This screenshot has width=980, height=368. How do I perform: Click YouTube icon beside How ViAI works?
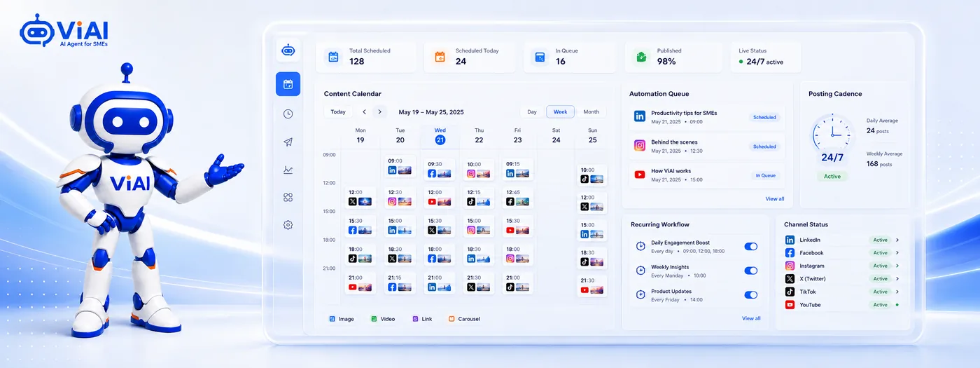[639, 175]
